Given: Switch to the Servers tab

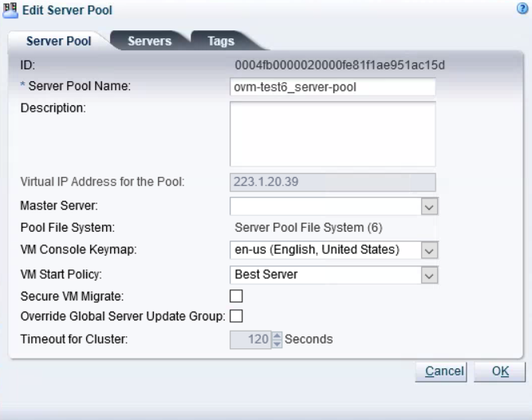Looking at the screenshot, I should pos(150,41).
